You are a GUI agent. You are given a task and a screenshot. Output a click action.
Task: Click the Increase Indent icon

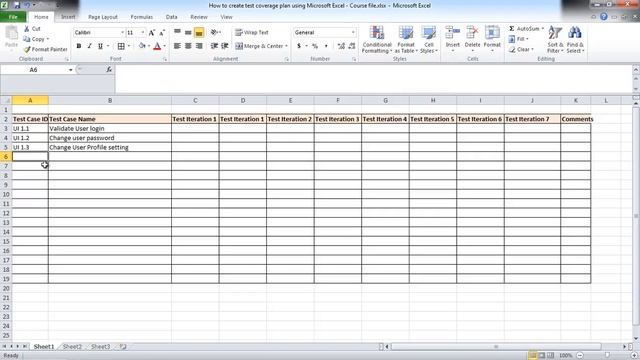coord(224,46)
